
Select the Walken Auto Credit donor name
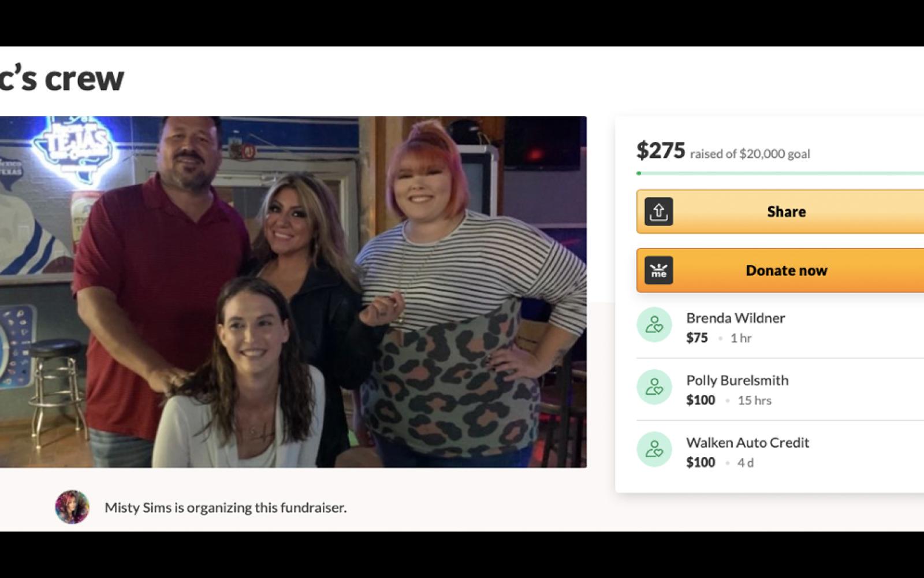point(747,443)
